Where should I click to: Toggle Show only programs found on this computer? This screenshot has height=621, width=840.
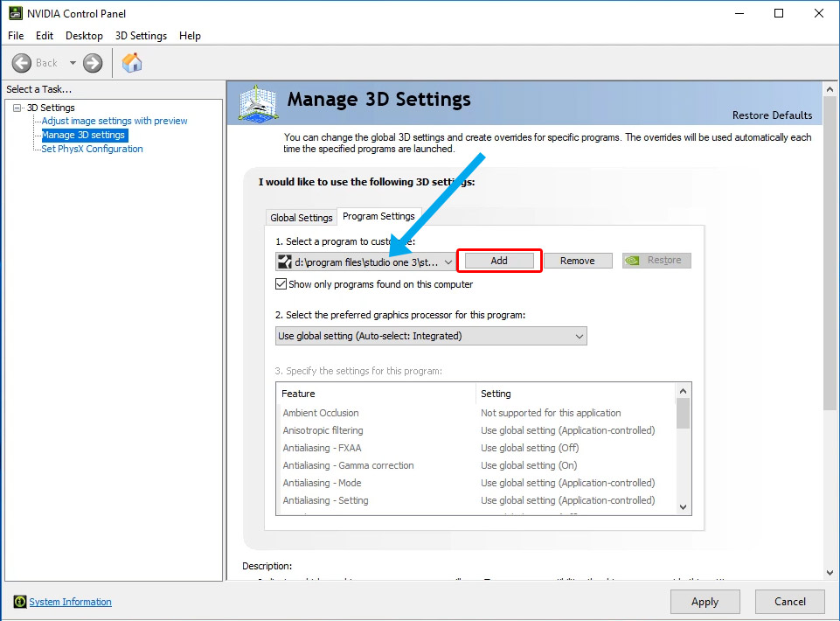point(281,284)
